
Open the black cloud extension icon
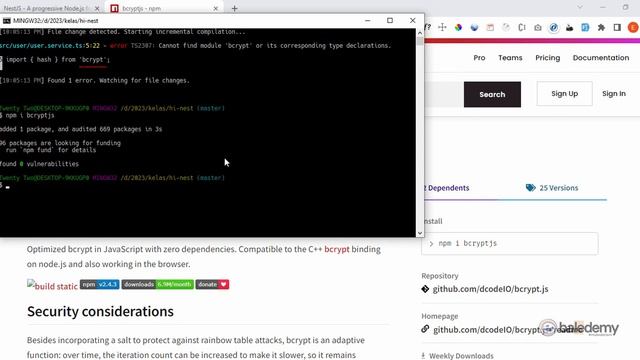pyautogui.click(x=569, y=27)
